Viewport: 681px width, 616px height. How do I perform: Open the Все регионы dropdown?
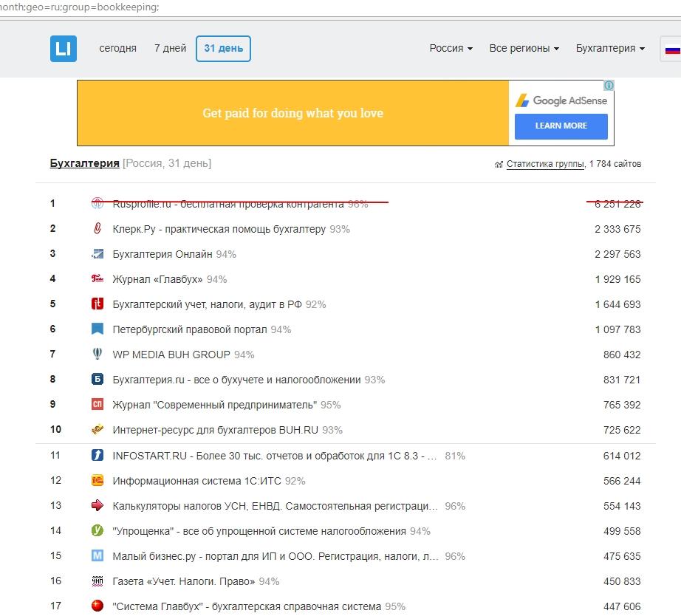[x=524, y=48]
